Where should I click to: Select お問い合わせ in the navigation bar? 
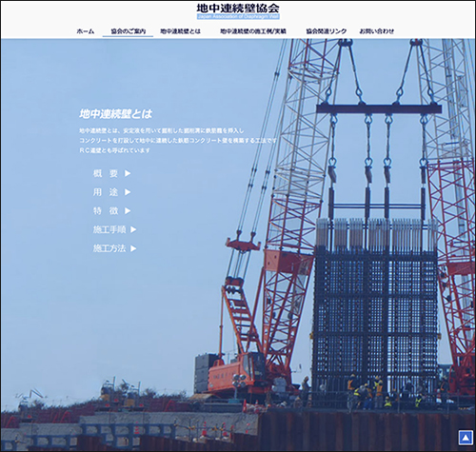pos(377,31)
